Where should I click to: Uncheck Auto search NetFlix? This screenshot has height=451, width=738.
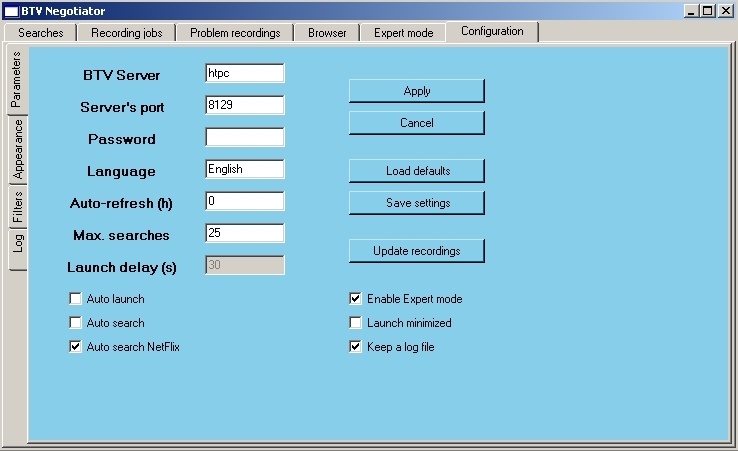pos(75,346)
